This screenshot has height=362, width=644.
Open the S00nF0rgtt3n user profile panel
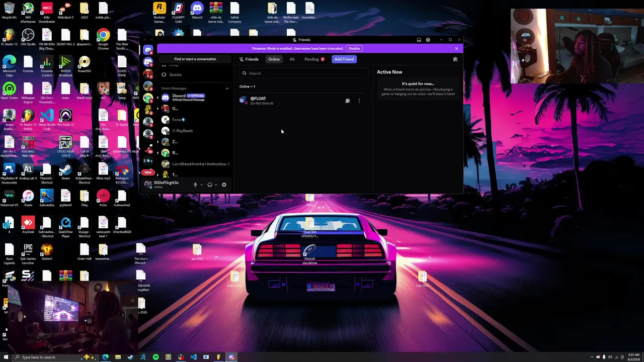click(x=167, y=185)
